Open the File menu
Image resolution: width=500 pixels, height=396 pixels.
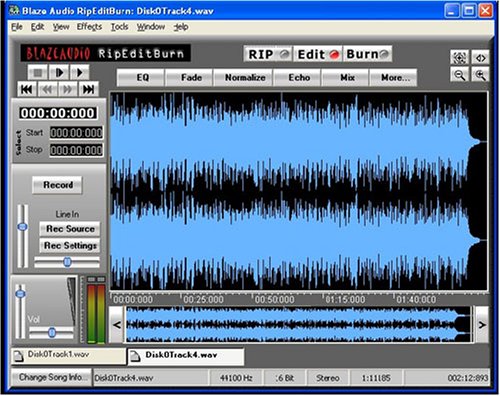pyautogui.click(x=17, y=27)
